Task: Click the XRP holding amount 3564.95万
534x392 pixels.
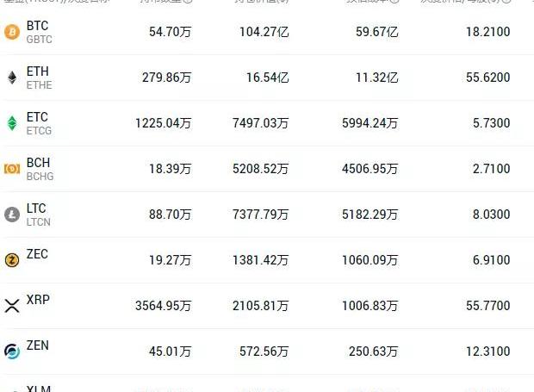Action: [163, 306]
